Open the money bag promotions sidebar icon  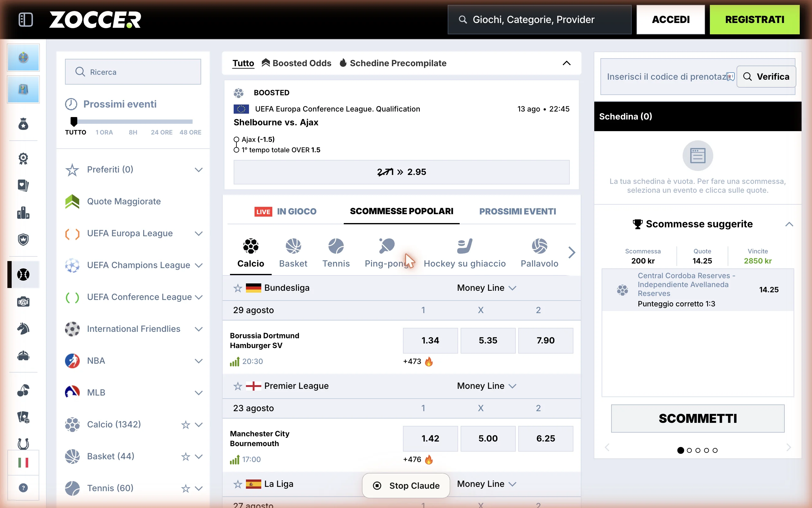(x=23, y=124)
